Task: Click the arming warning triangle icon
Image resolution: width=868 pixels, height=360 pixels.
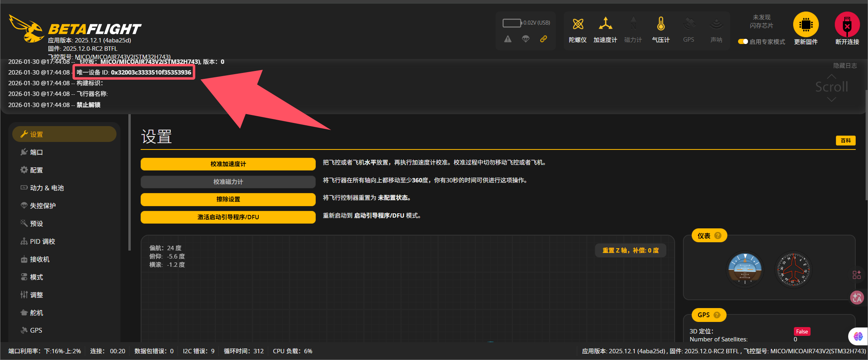Action: pyautogui.click(x=508, y=39)
